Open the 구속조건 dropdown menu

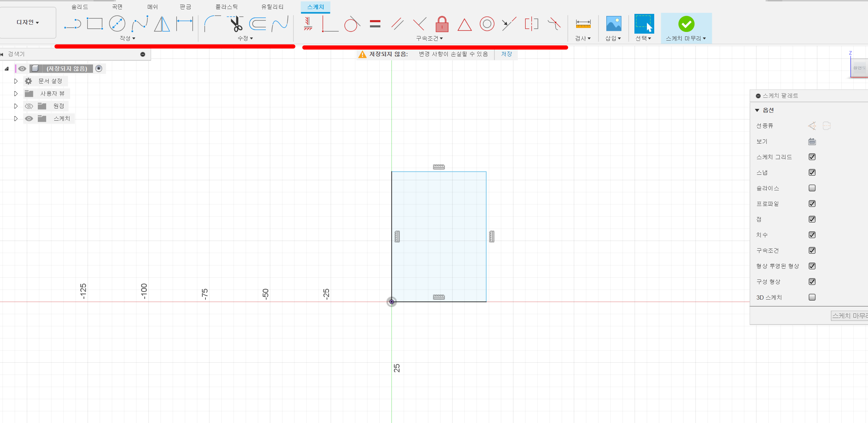tap(429, 38)
